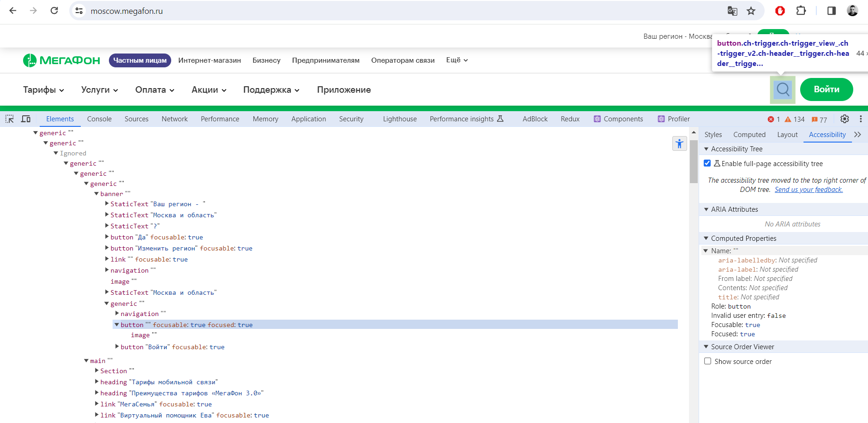Collapse the Name property details
This screenshot has width=868, height=423.
[706, 251]
